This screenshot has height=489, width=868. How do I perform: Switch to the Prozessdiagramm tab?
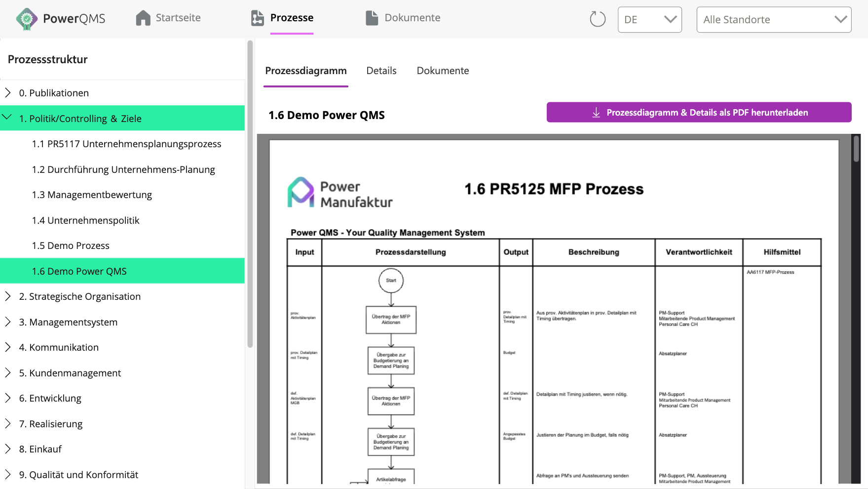click(306, 71)
